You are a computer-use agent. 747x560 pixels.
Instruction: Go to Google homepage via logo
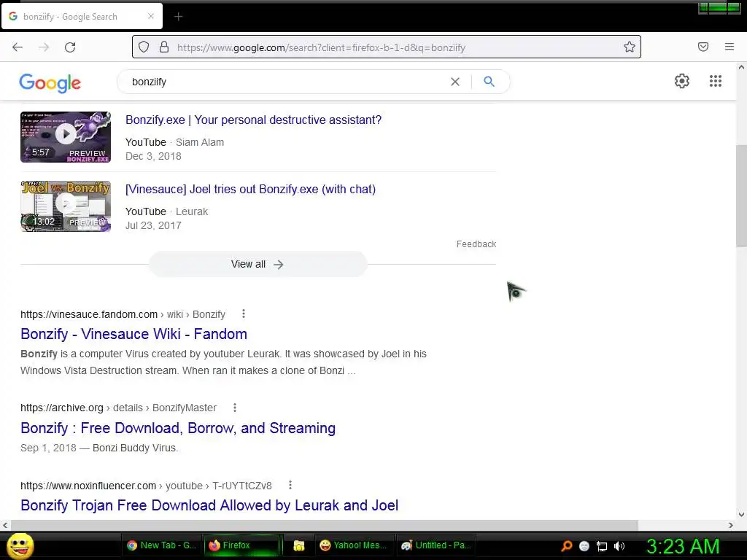[50, 83]
